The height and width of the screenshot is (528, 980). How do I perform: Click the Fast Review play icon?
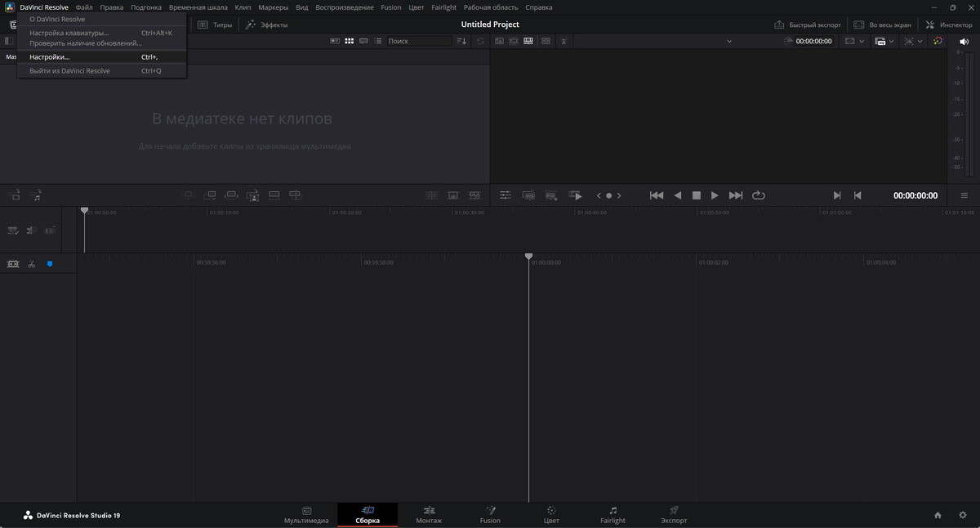point(575,195)
